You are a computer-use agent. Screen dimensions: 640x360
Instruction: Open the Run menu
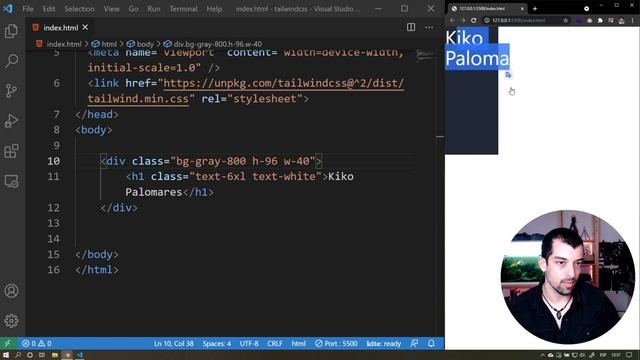pyautogui.click(x=154, y=9)
